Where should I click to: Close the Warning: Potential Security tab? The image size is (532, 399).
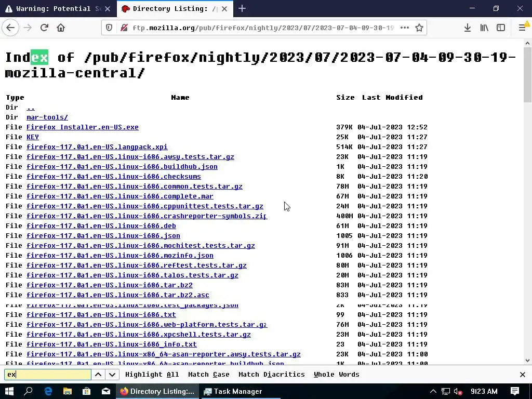coord(108,9)
